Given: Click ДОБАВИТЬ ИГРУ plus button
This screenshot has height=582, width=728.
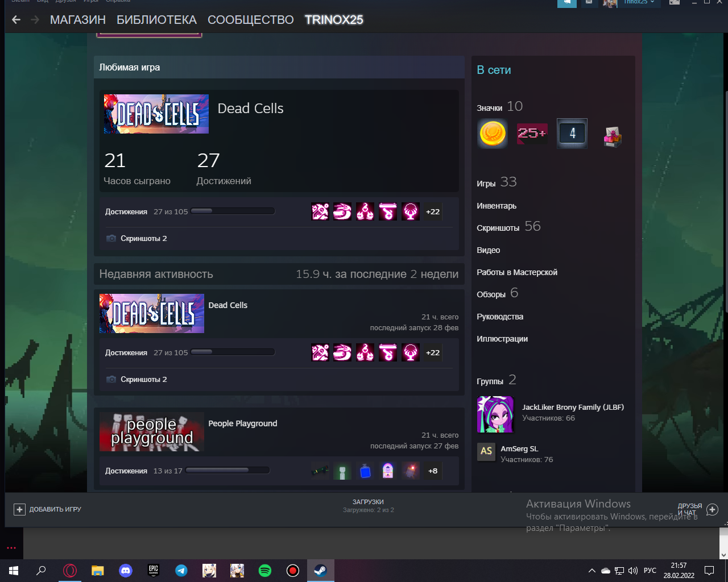Looking at the screenshot, I should pos(19,509).
